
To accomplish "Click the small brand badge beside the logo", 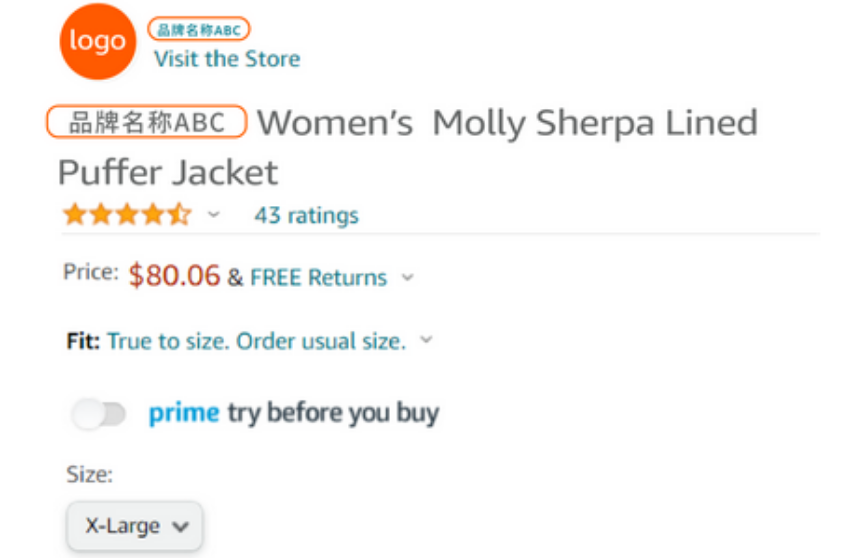I will (x=198, y=30).
